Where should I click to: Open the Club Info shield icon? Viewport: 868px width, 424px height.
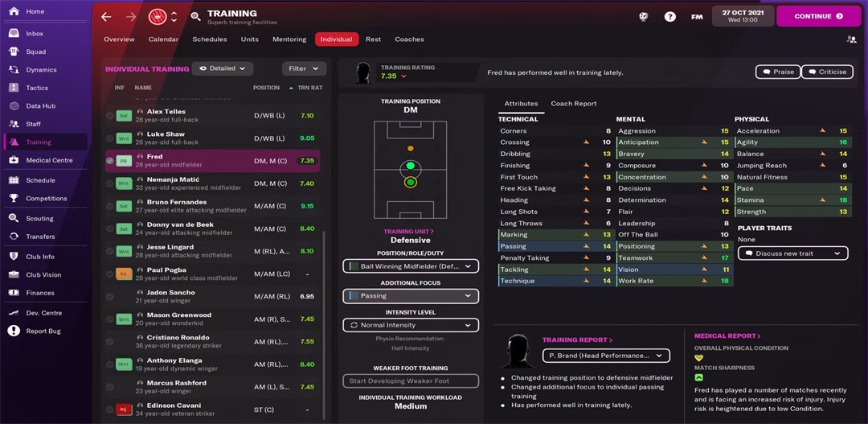pos(14,257)
